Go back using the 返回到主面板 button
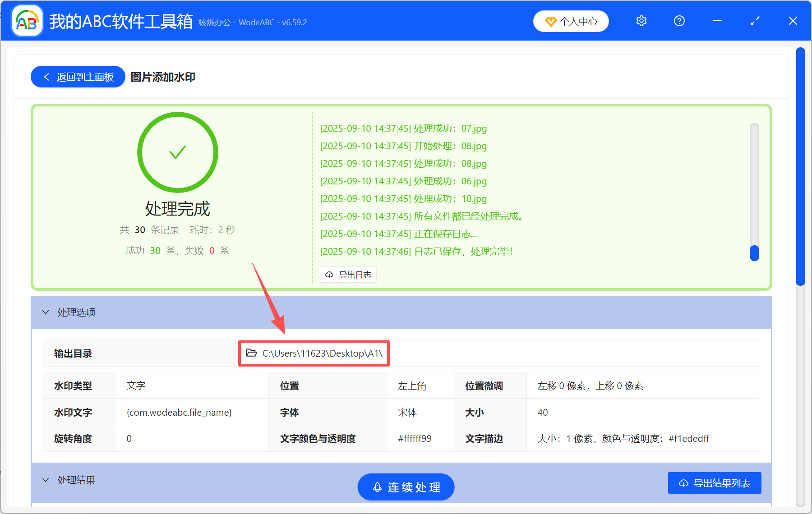Screen dimensions: 812x514 pos(78,77)
